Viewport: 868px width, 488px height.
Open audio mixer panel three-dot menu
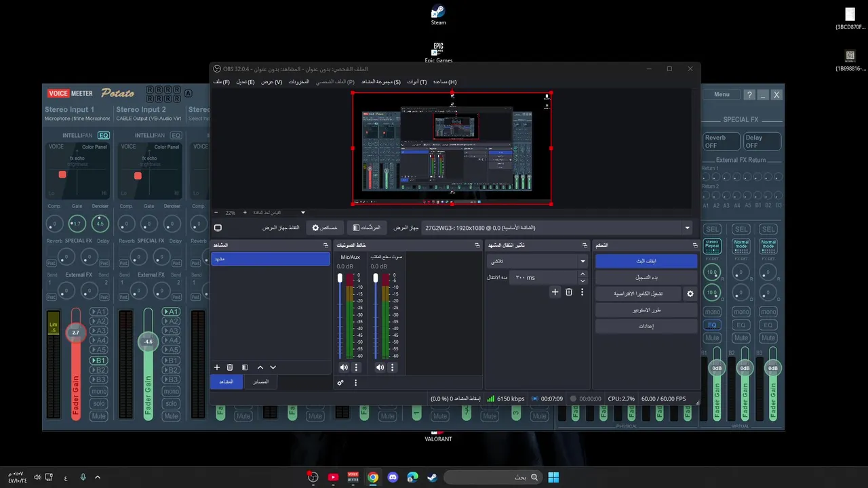[x=355, y=383]
